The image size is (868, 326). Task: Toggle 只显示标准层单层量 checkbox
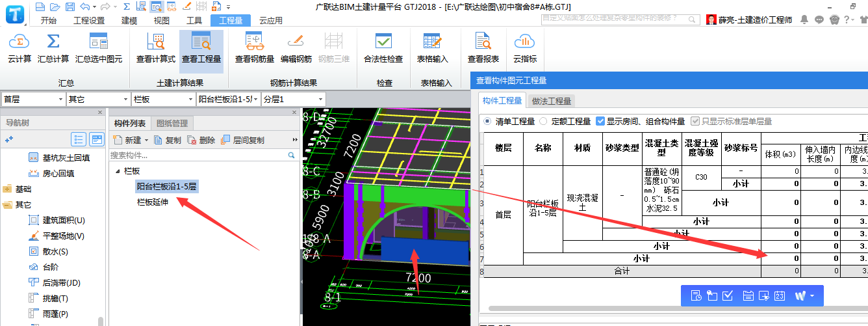click(x=695, y=121)
